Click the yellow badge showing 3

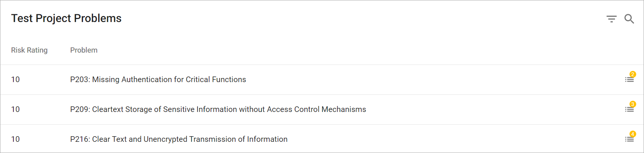pyautogui.click(x=632, y=104)
